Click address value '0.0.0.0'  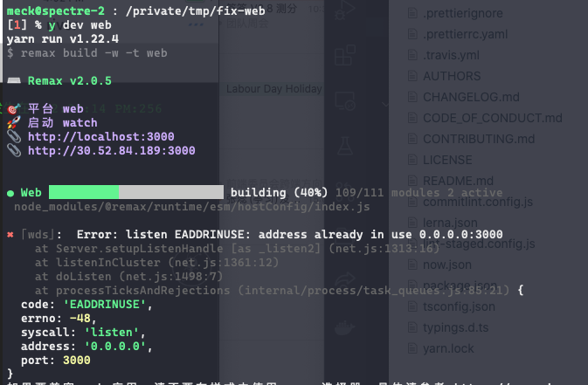(x=115, y=347)
